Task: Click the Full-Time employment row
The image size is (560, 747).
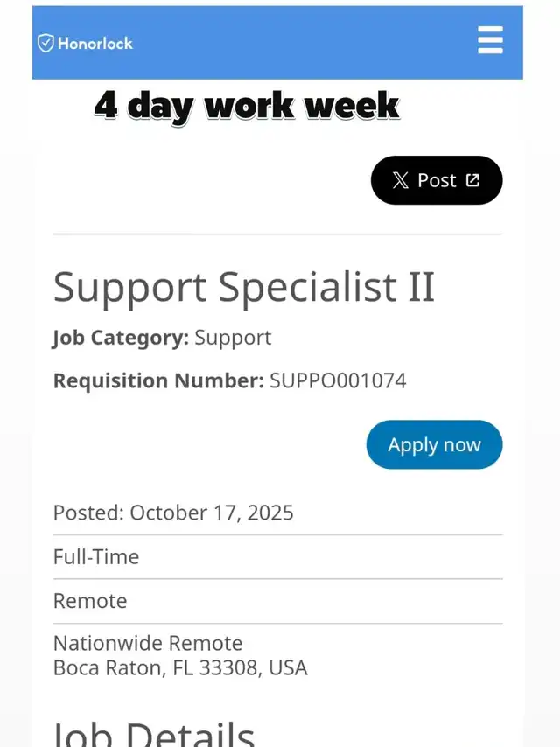Action: pyautogui.click(x=96, y=557)
